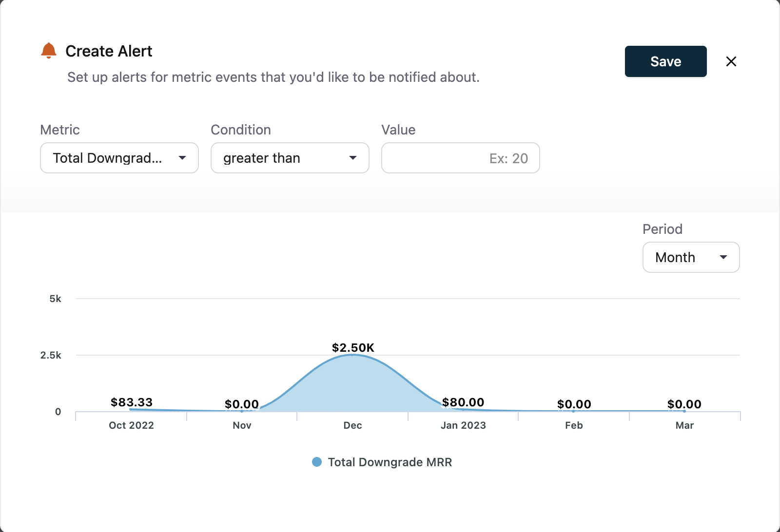Expand the 'greater than' Condition dropdown

click(290, 158)
